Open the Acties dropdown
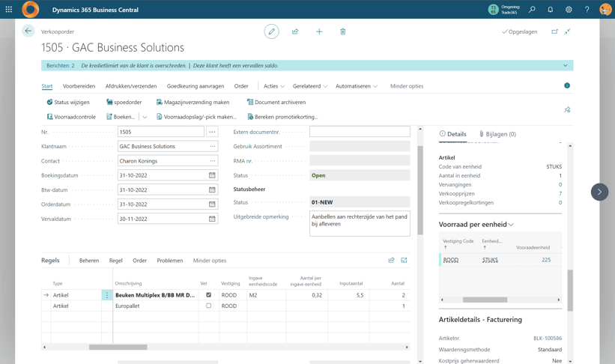Image resolution: width=615 pixels, height=364 pixels. point(274,86)
